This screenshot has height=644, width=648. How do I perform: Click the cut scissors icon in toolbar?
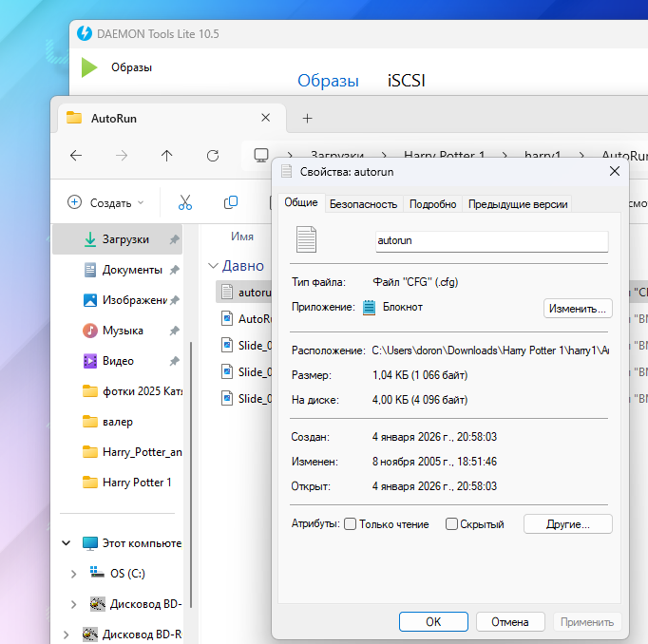point(185,202)
